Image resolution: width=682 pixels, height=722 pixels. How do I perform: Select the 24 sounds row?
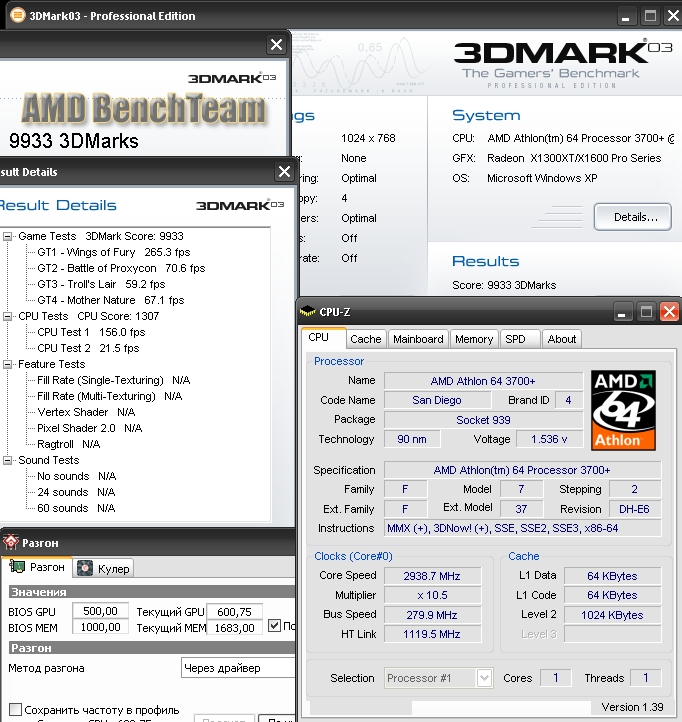click(76, 492)
